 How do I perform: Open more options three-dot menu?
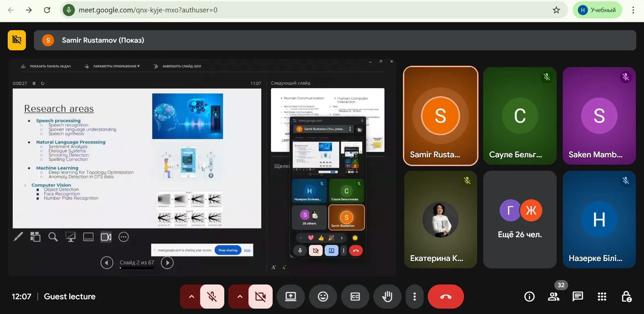coord(414,297)
